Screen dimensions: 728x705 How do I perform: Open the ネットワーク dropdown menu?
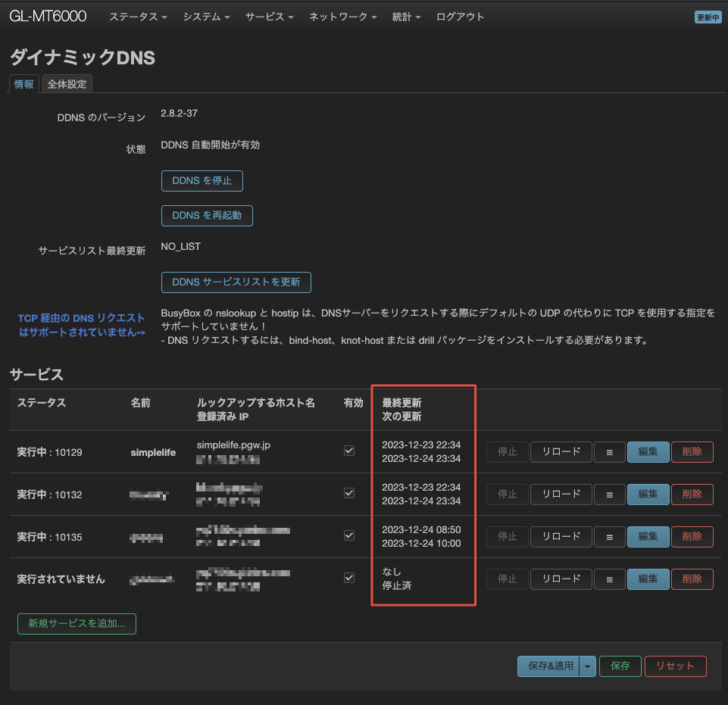pos(342,17)
